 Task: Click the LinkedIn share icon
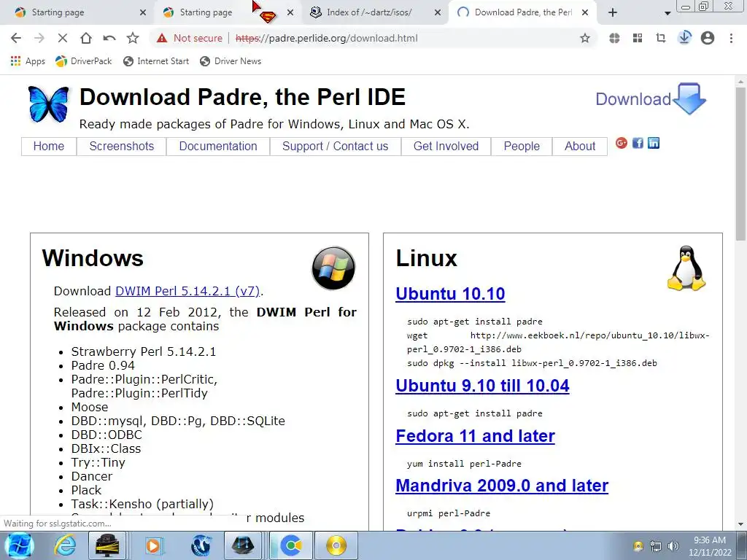pyautogui.click(x=654, y=143)
